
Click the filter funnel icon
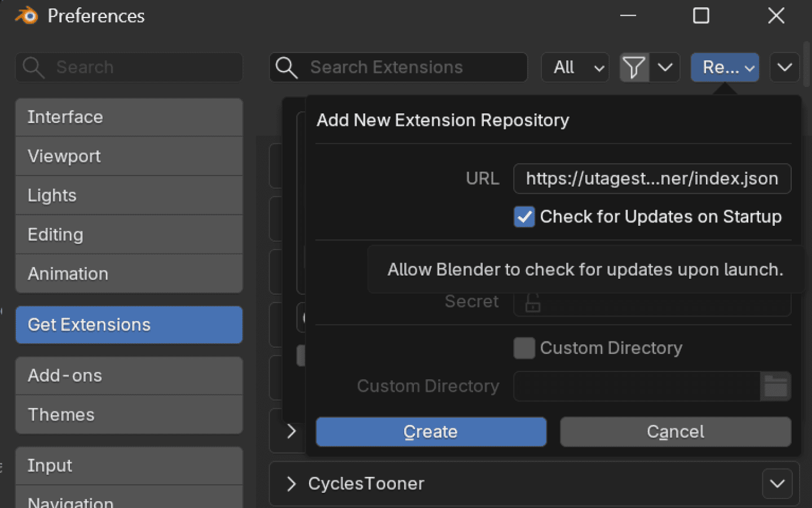634,68
